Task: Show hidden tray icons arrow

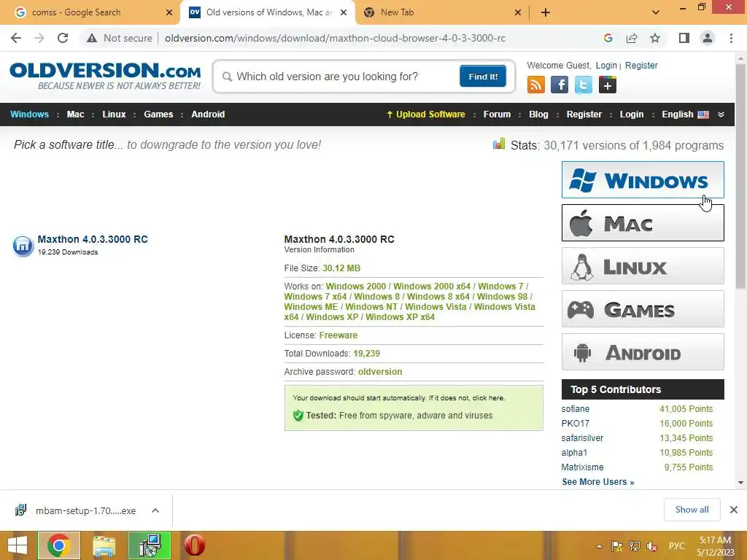Action: (x=599, y=546)
